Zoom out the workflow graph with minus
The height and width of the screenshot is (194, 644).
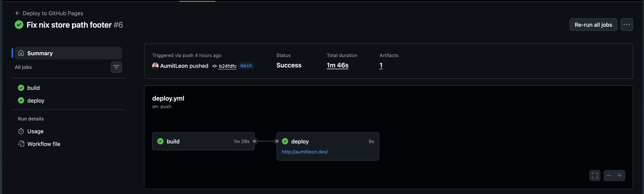[609, 175]
